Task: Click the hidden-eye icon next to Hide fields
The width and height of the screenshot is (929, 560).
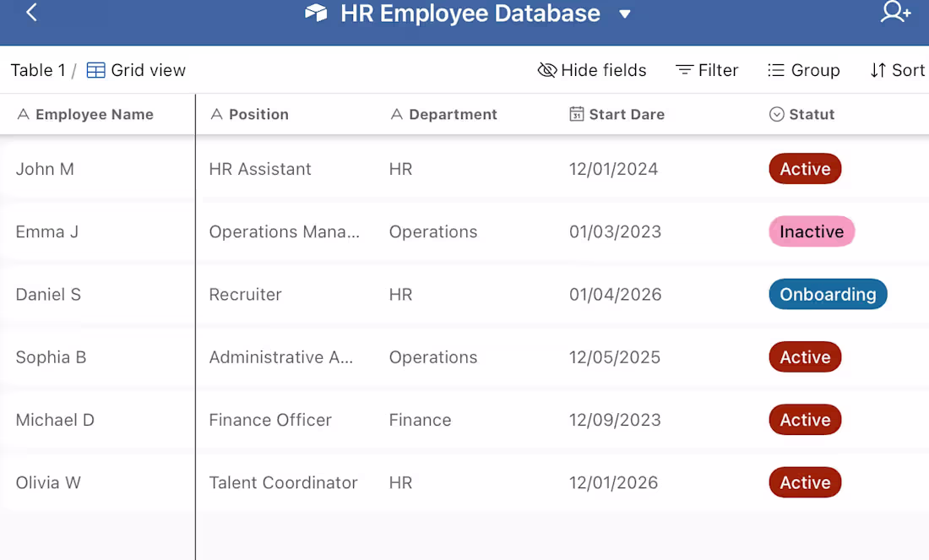Action: coord(547,70)
